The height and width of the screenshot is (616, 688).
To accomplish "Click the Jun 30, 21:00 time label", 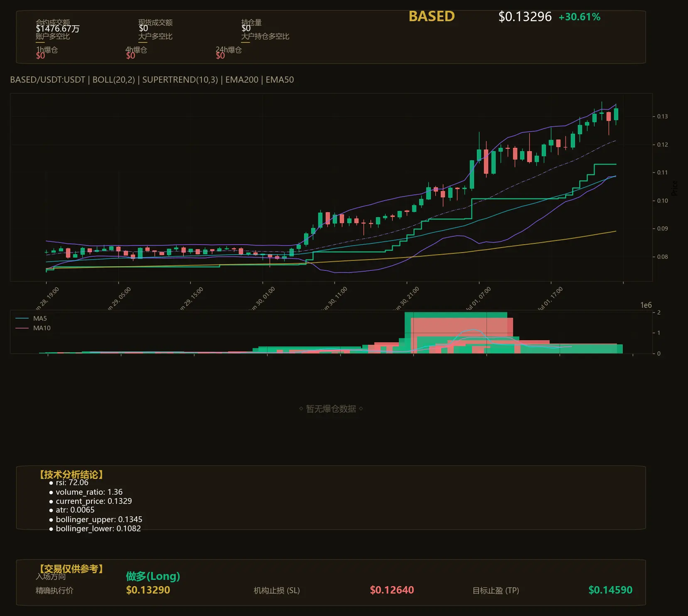I will pos(406,298).
